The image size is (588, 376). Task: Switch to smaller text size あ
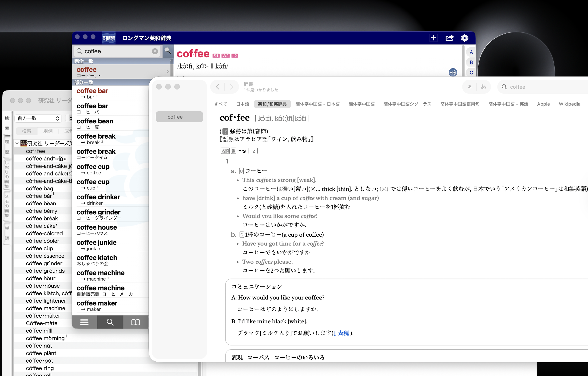click(x=469, y=87)
